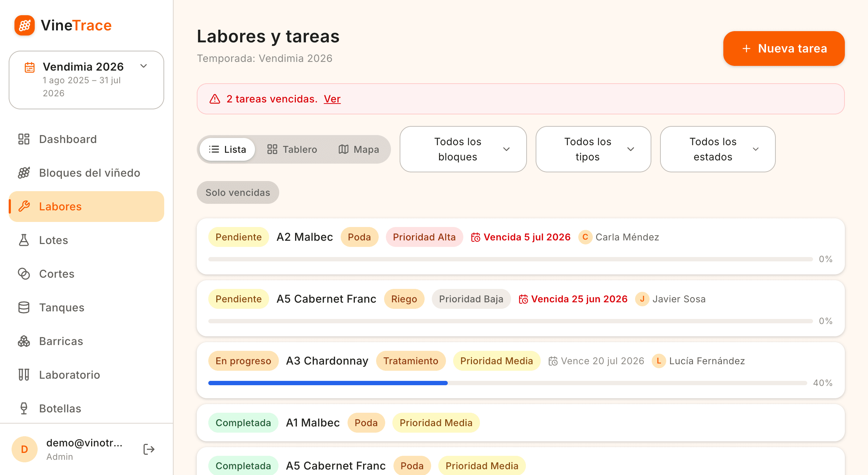Click the Riego tag on A5 Cabernet Franc
The height and width of the screenshot is (475, 868).
tap(404, 299)
